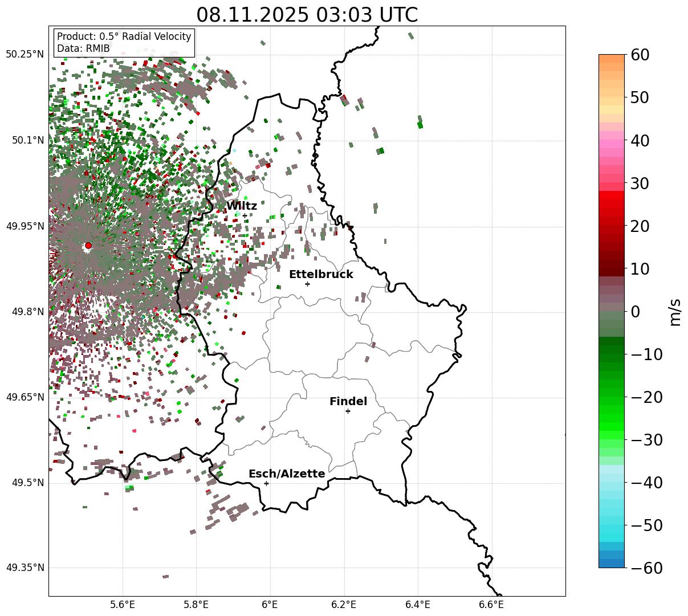Click the Product 0.5° Radial Velocity info box
The height and width of the screenshot is (616, 688).
point(124,43)
